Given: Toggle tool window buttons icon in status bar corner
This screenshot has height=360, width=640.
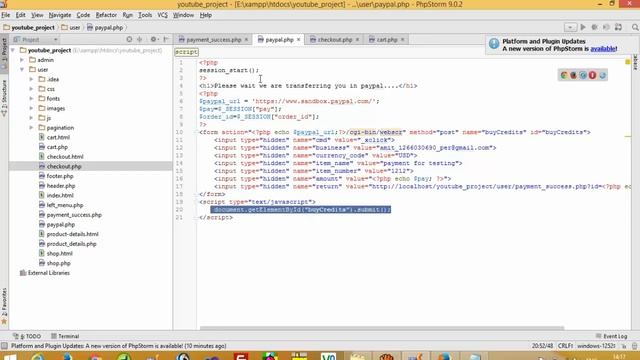Looking at the screenshot, I should click(x=4, y=346).
